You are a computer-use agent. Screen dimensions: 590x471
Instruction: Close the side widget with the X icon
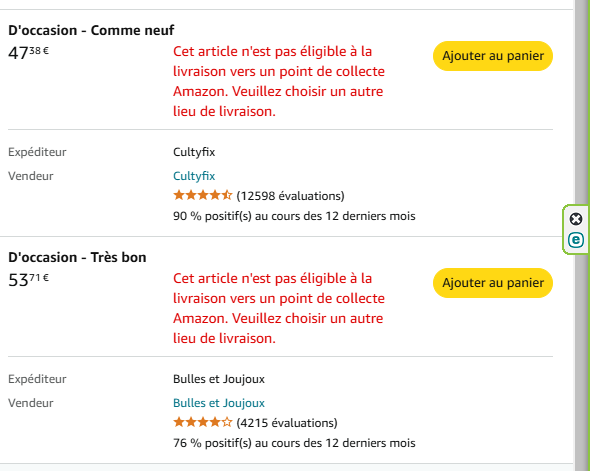(x=576, y=219)
